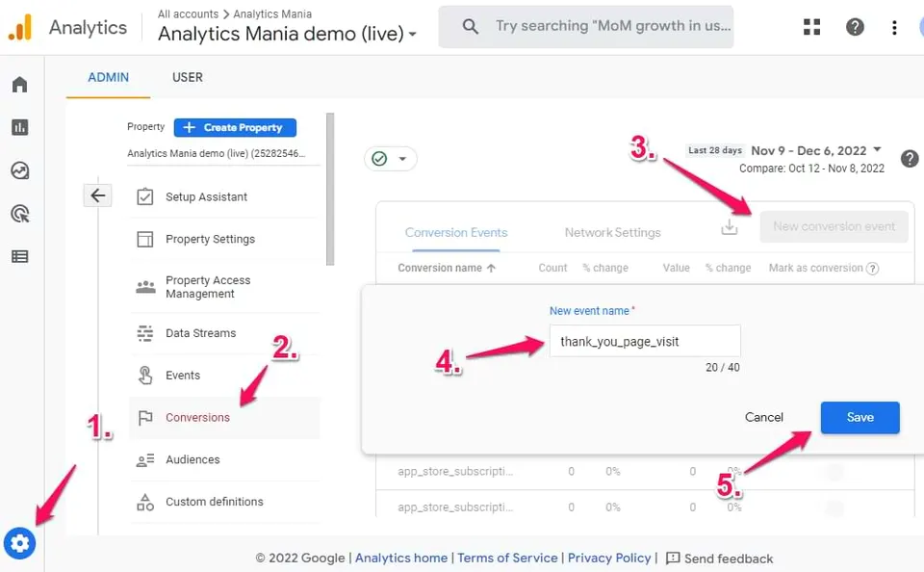The image size is (924, 572).
Task: Click the Google Analytics logo
Action: pyautogui.click(x=20, y=27)
